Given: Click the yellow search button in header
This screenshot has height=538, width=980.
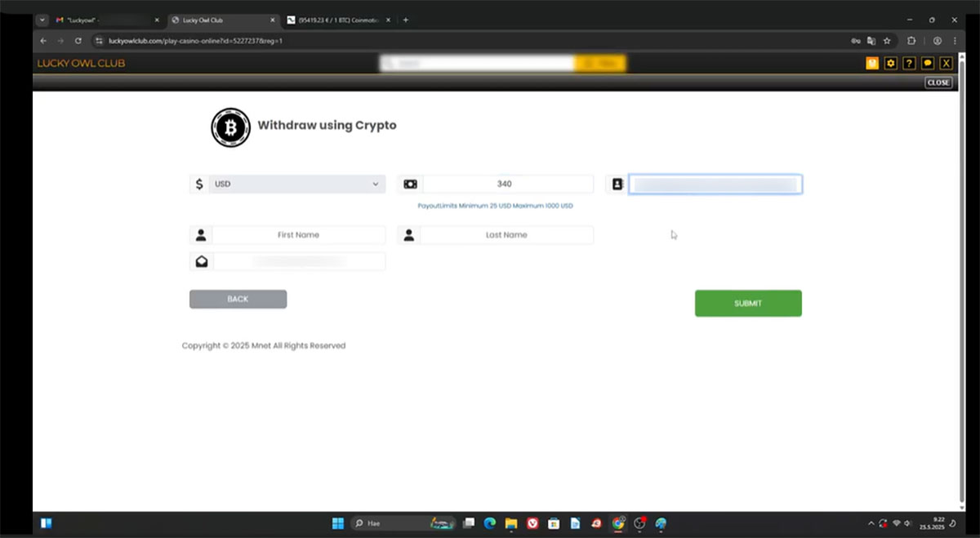Looking at the screenshot, I should pyautogui.click(x=600, y=63).
